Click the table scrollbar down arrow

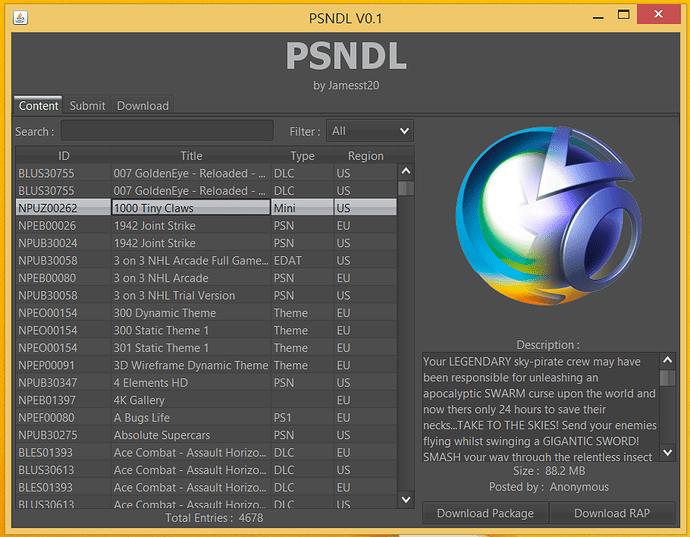click(406, 500)
